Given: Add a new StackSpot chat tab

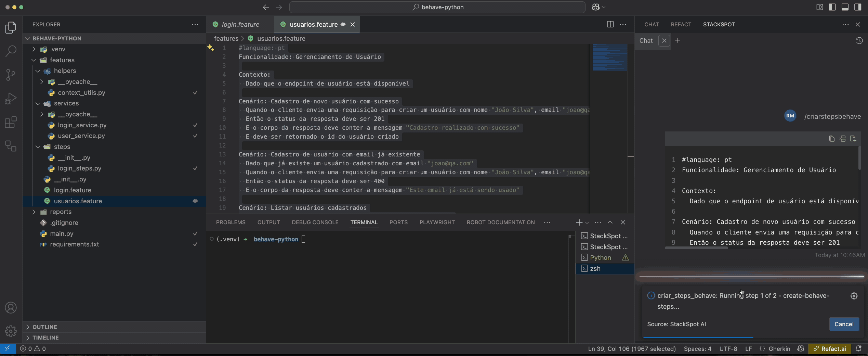Looking at the screenshot, I should [678, 40].
